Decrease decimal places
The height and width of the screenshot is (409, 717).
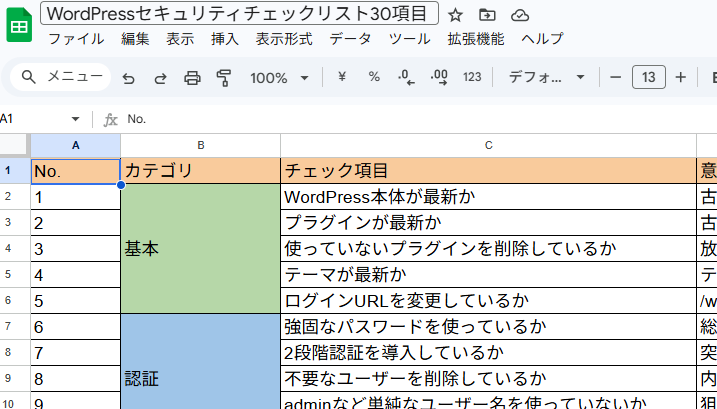point(406,78)
